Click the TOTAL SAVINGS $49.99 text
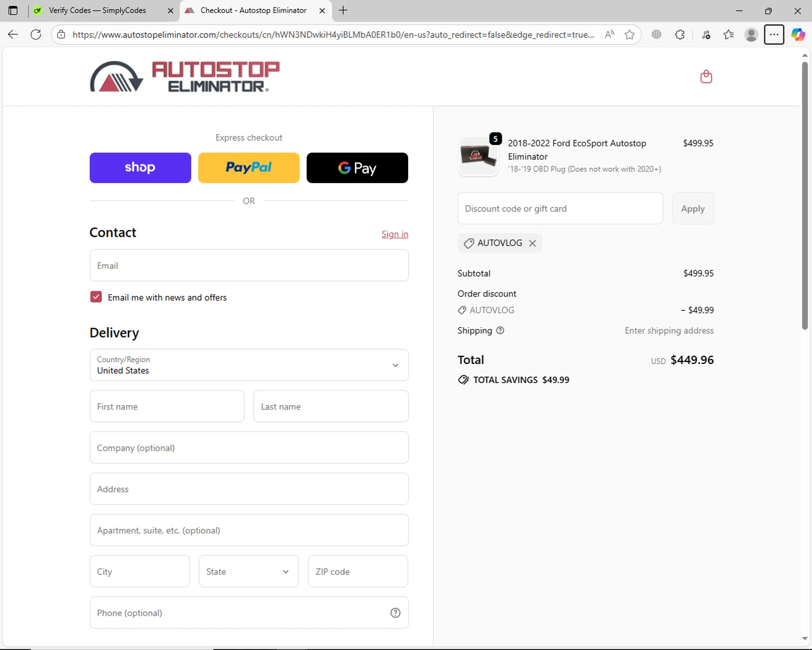The width and height of the screenshot is (812, 650). coord(521,380)
